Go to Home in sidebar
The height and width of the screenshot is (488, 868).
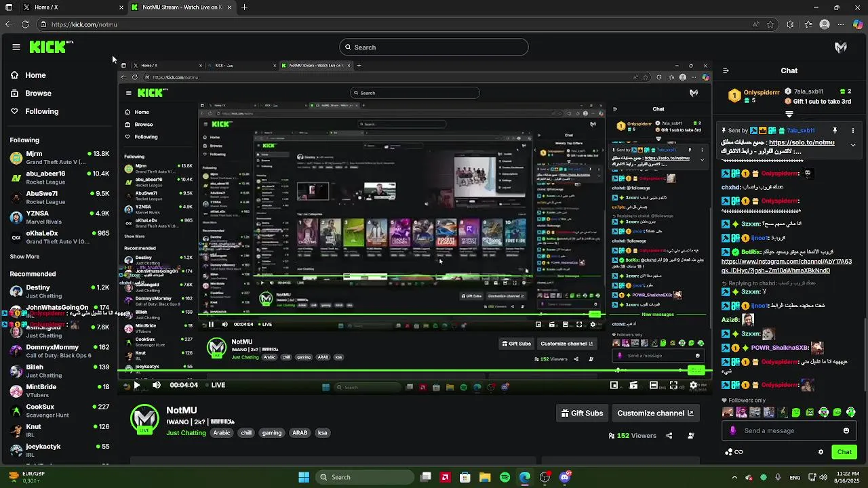point(35,75)
